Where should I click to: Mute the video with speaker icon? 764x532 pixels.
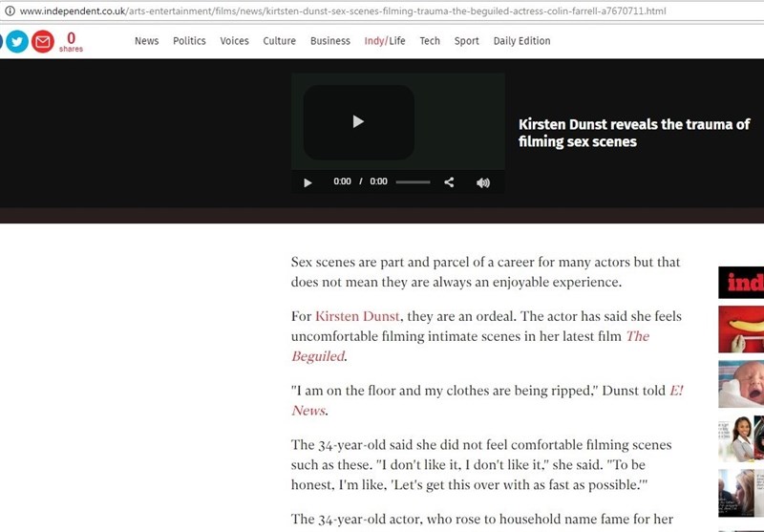482,182
